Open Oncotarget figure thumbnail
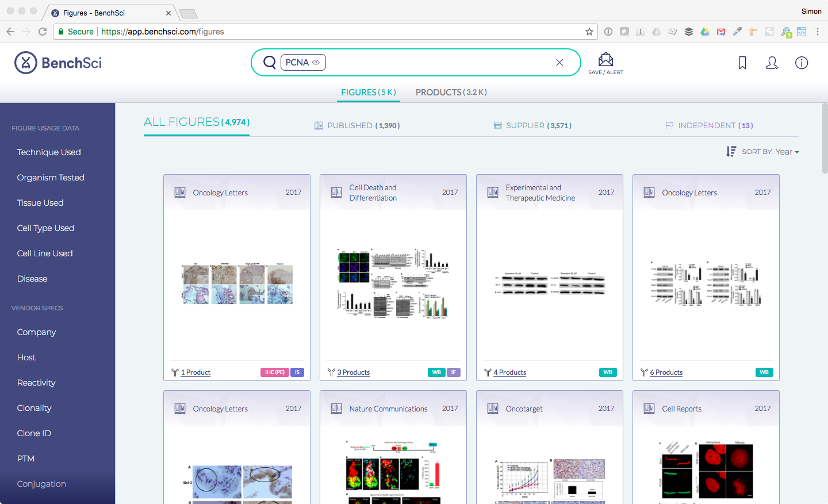The height and width of the screenshot is (504, 828). pyautogui.click(x=550, y=481)
